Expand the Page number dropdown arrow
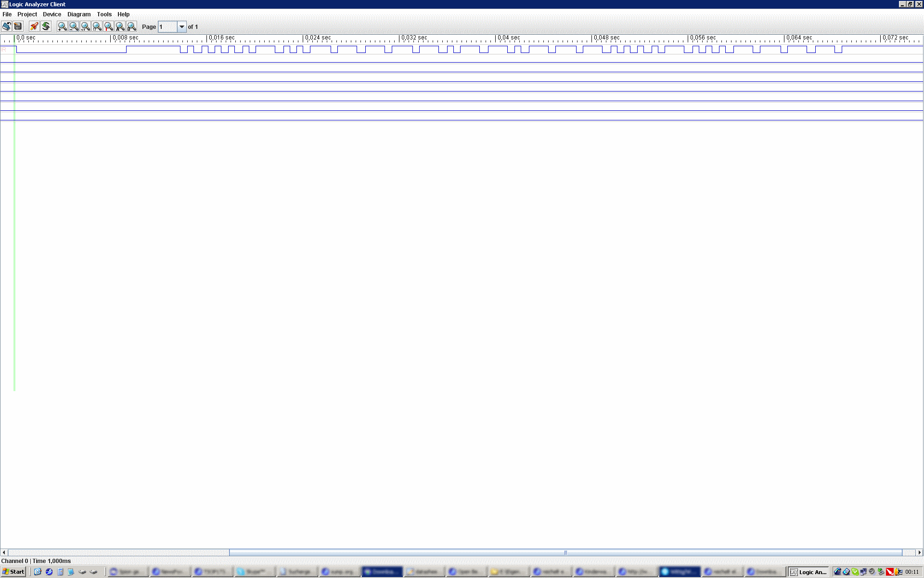The height and width of the screenshot is (578, 924). click(x=181, y=27)
